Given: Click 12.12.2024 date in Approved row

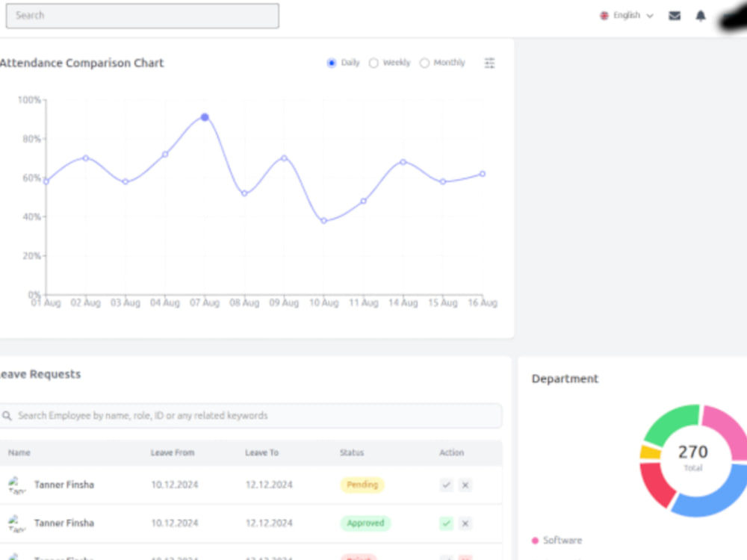Looking at the screenshot, I should pos(269,523).
